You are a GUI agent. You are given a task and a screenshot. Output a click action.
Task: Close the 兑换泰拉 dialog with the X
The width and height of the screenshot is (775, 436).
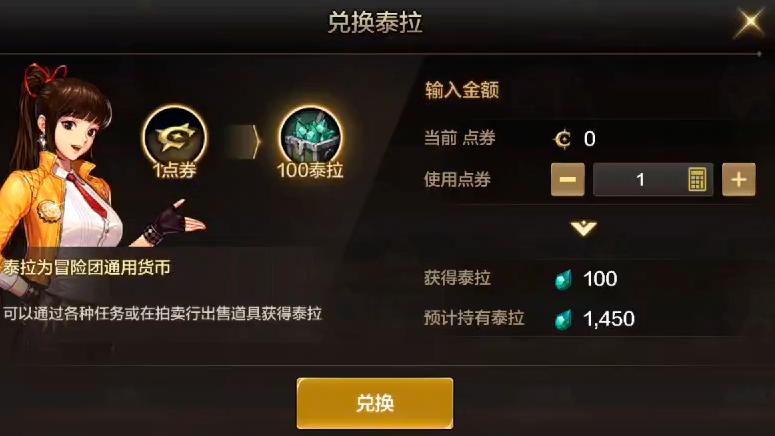[x=749, y=22]
